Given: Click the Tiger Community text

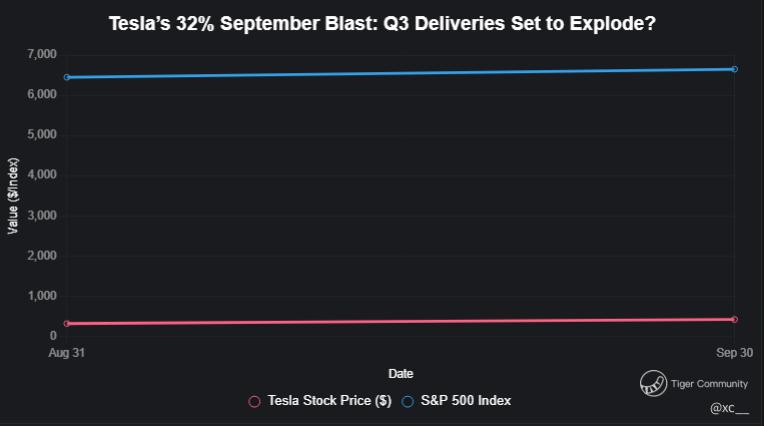Looking at the screenshot, I should (709, 384).
